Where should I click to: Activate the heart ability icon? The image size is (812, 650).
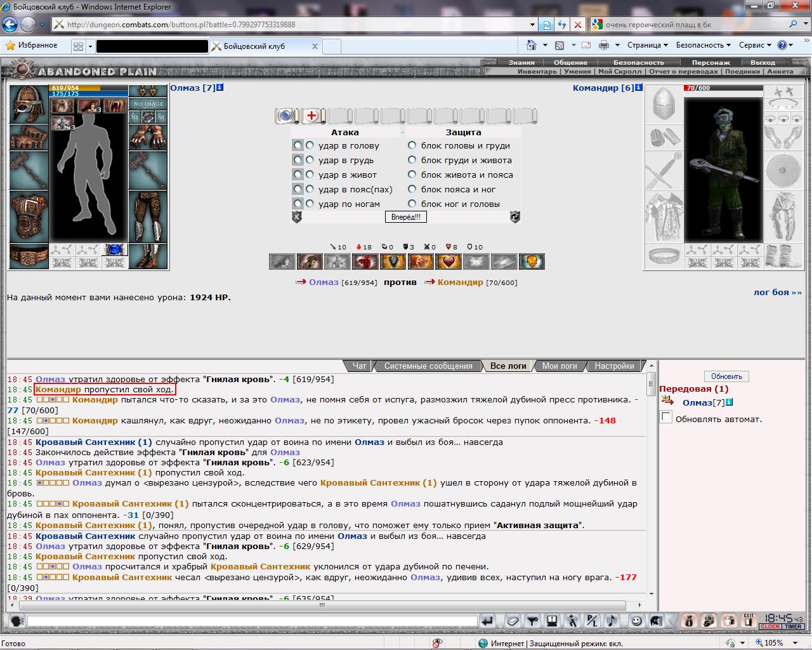[449, 262]
